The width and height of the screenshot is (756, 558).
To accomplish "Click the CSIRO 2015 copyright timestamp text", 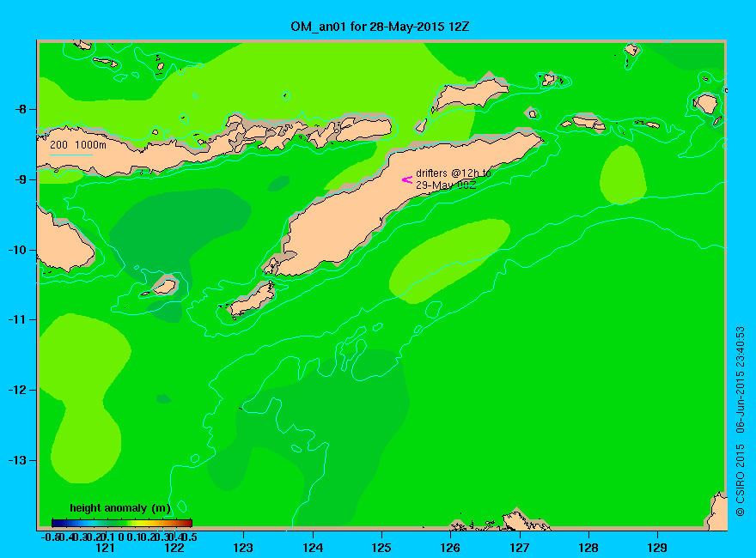I will click(x=740, y=422).
